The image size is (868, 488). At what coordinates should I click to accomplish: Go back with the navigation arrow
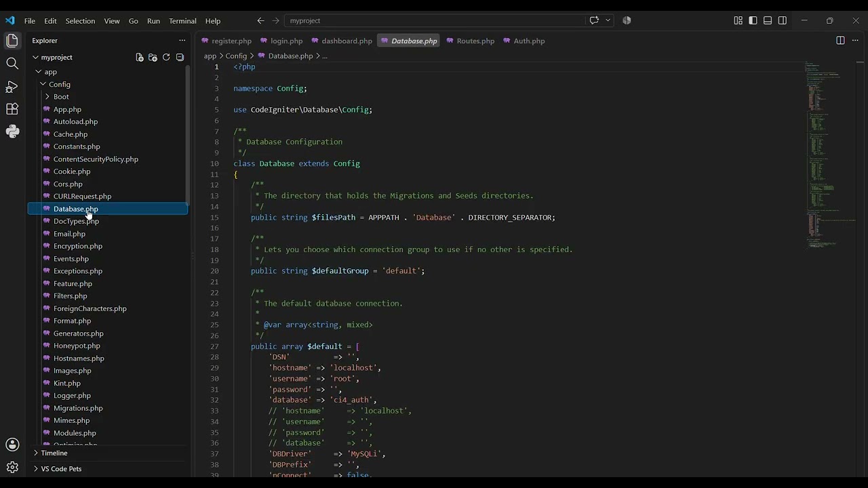pyautogui.click(x=260, y=20)
